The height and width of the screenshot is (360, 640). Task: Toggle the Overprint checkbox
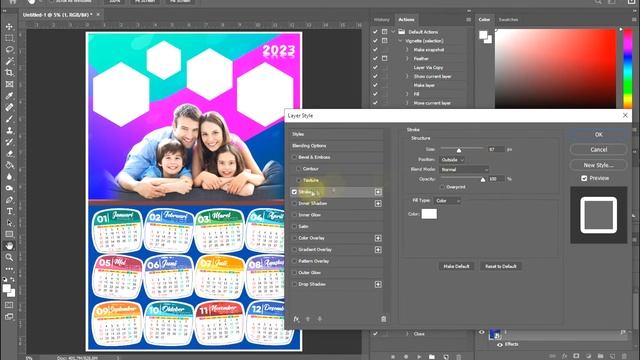point(442,187)
